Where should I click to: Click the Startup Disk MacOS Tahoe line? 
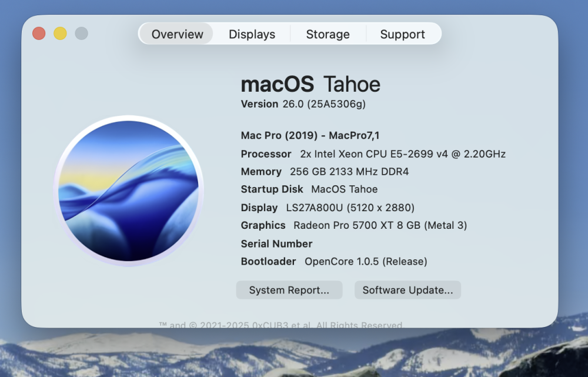(x=309, y=189)
